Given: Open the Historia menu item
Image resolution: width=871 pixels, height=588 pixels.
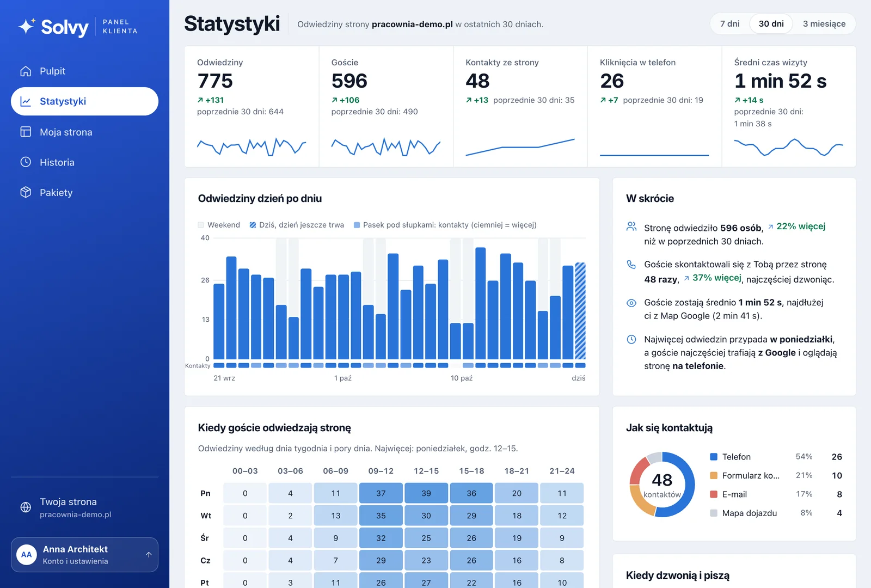Looking at the screenshot, I should 84,162.
